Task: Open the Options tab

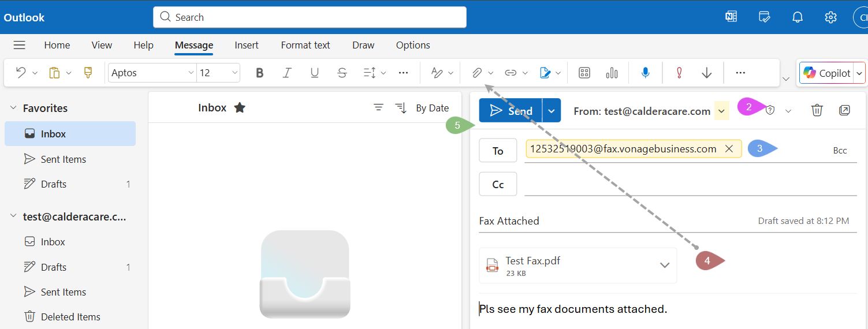Action: tap(413, 45)
